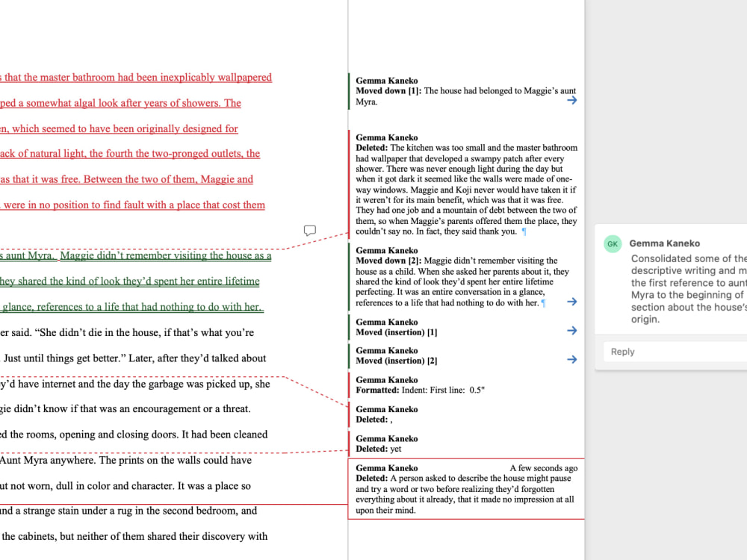
Task: Click the arrow icon on "Moved (insertion) [2]"
Action: 571,359
